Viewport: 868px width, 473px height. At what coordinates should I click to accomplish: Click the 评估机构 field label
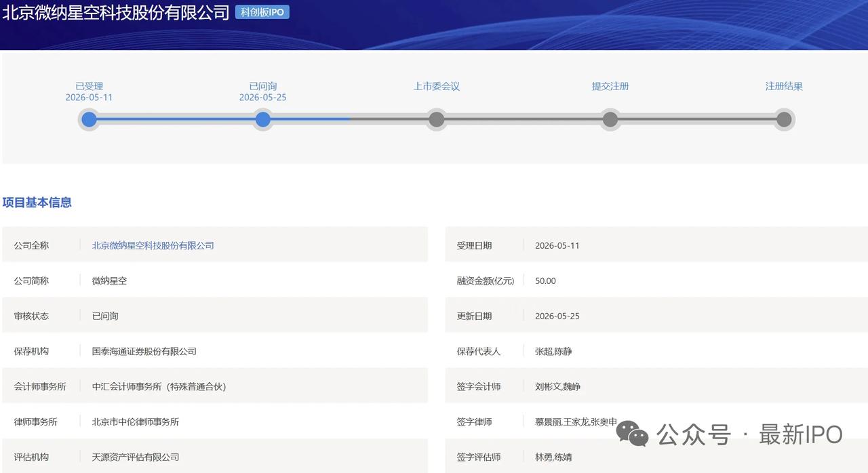(x=31, y=457)
